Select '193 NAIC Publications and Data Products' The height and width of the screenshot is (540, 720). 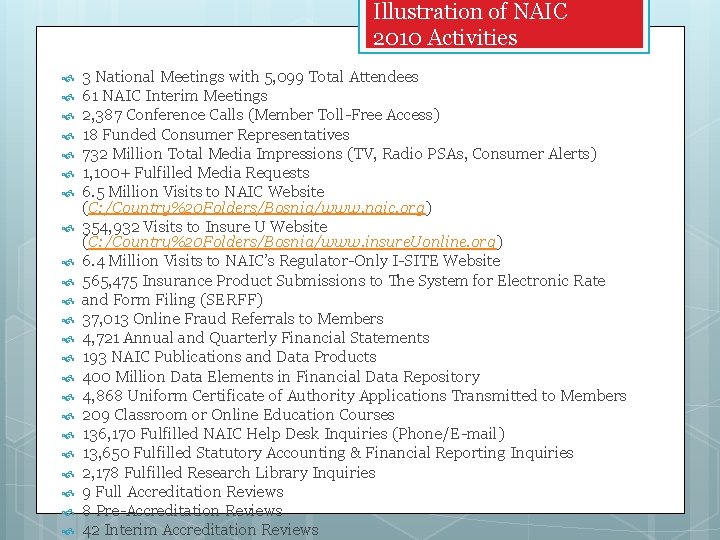[x=230, y=357]
